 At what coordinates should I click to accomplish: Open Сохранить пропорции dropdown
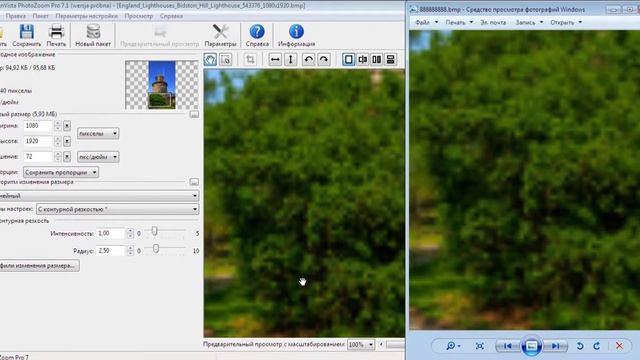click(x=61, y=172)
